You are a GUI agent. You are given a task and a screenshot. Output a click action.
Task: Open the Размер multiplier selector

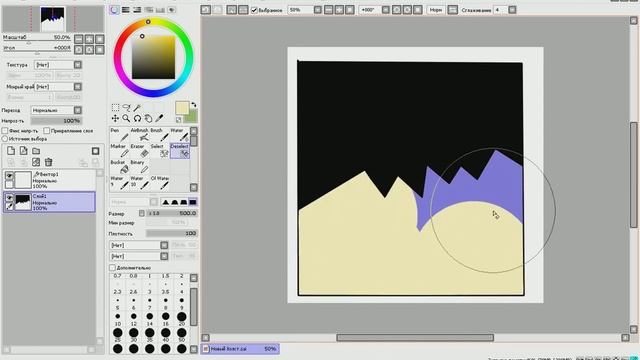pos(142,213)
